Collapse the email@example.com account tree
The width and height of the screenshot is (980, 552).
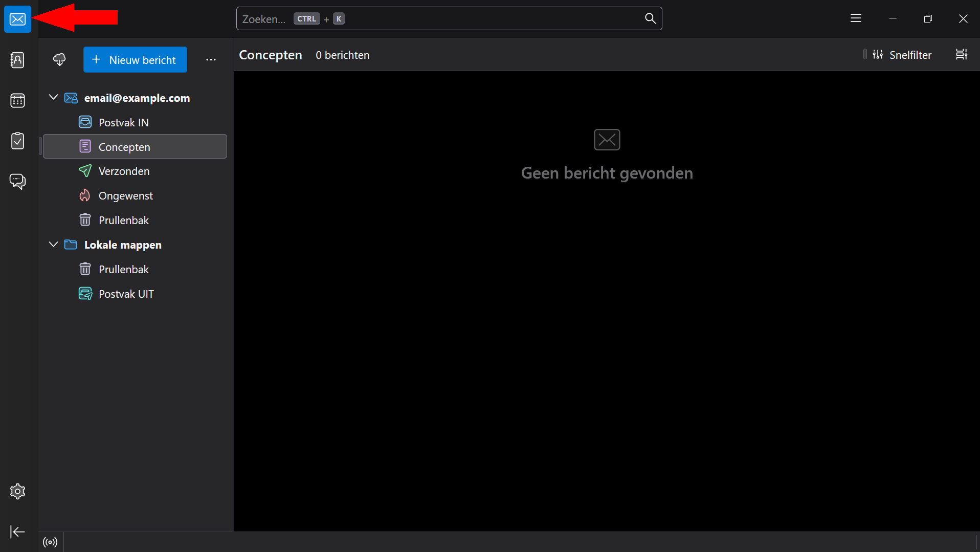[53, 98]
